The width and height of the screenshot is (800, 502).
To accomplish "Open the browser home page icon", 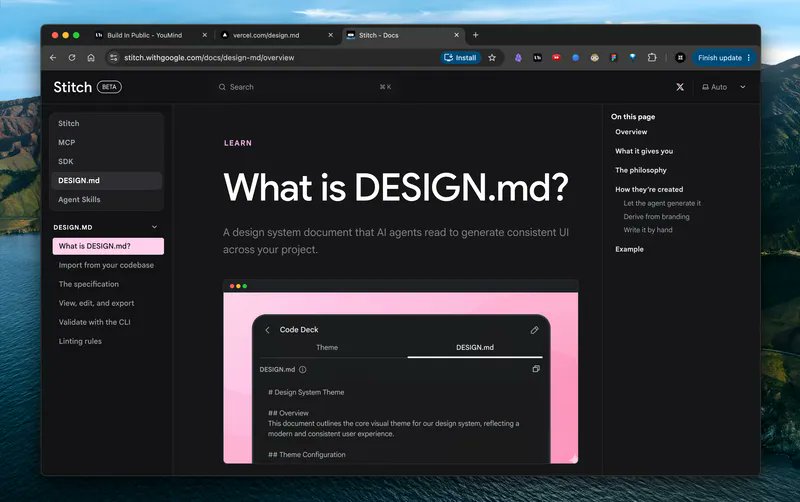I will (91, 58).
